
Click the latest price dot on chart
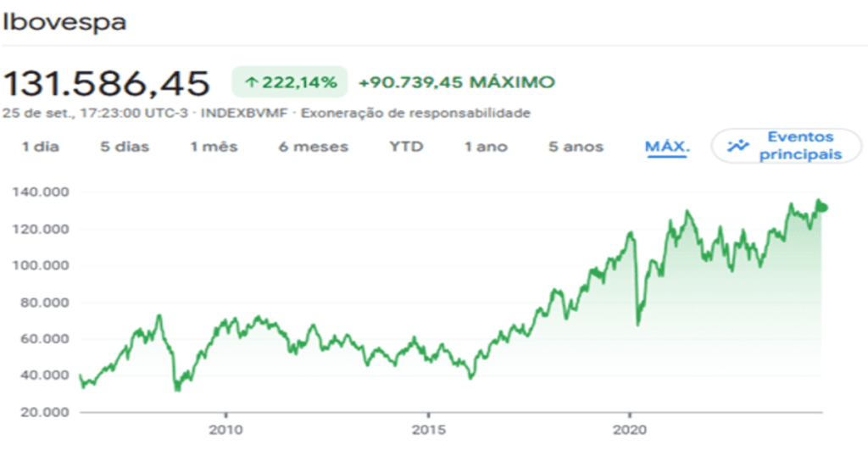pyautogui.click(x=824, y=208)
